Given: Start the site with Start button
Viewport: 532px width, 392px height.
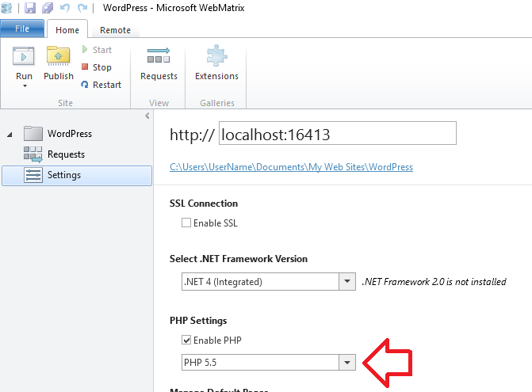Looking at the screenshot, I should tap(97, 50).
